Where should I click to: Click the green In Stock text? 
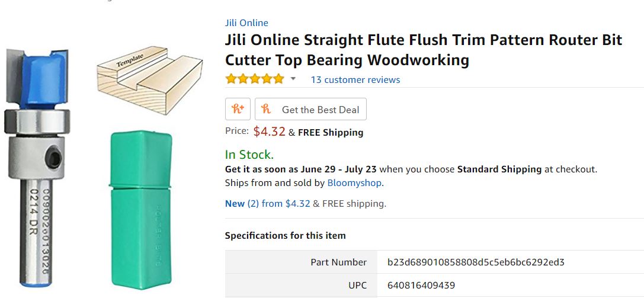[x=249, y=155]
